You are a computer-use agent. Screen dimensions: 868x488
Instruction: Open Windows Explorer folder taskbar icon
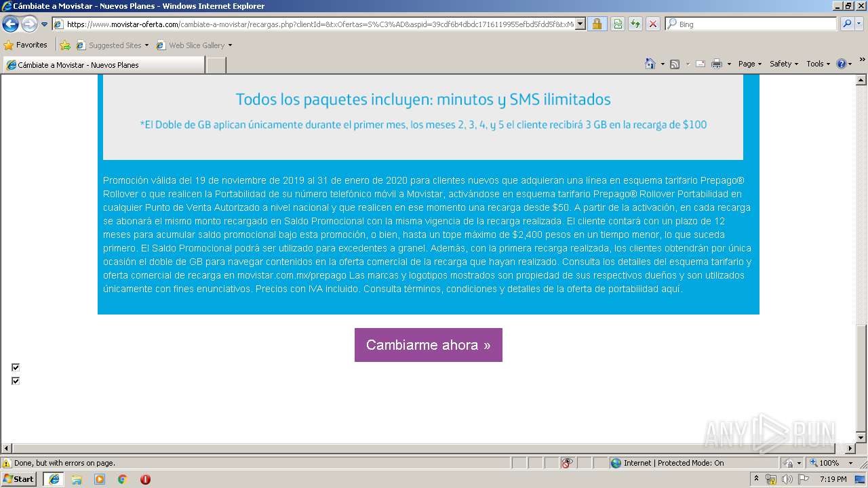[x=77, y=479]
